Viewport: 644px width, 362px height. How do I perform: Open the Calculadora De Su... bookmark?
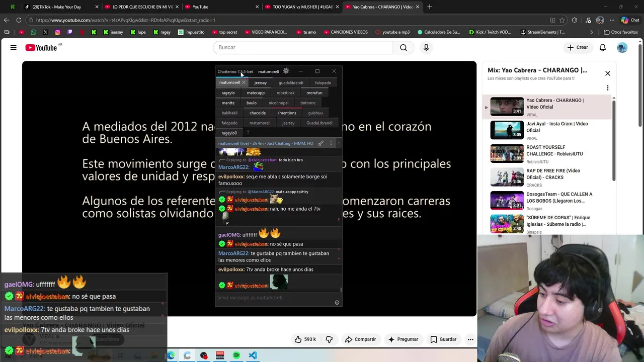pyautogui.click(x=439, y=32)
